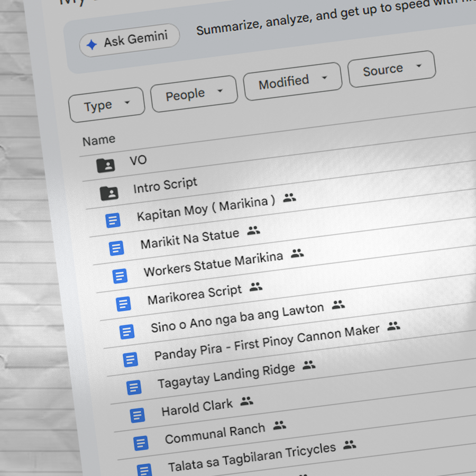Click the doc icon beside Workers Statue Marikina
Screen dimensions: 476x476
point(120,276)
